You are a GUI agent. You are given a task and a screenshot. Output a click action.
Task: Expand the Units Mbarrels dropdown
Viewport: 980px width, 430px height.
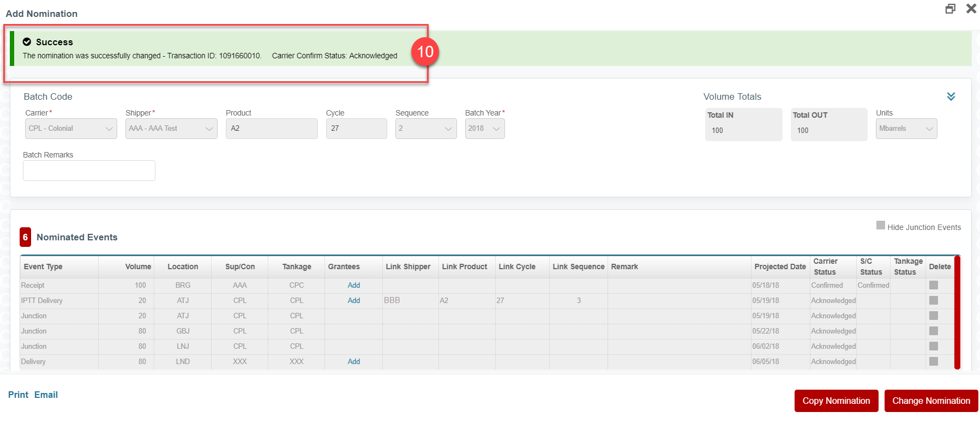[906, 129]
